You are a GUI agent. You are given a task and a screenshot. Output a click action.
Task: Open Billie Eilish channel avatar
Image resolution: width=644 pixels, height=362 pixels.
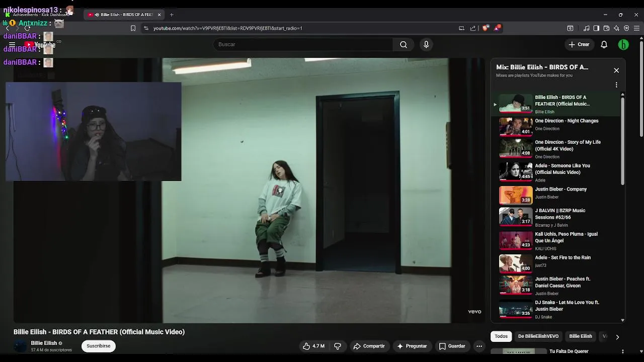[20, 346]
